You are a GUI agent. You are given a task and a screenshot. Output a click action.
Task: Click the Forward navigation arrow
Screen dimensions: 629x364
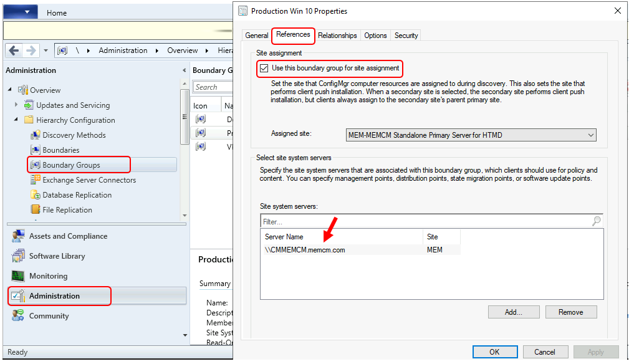31,50
